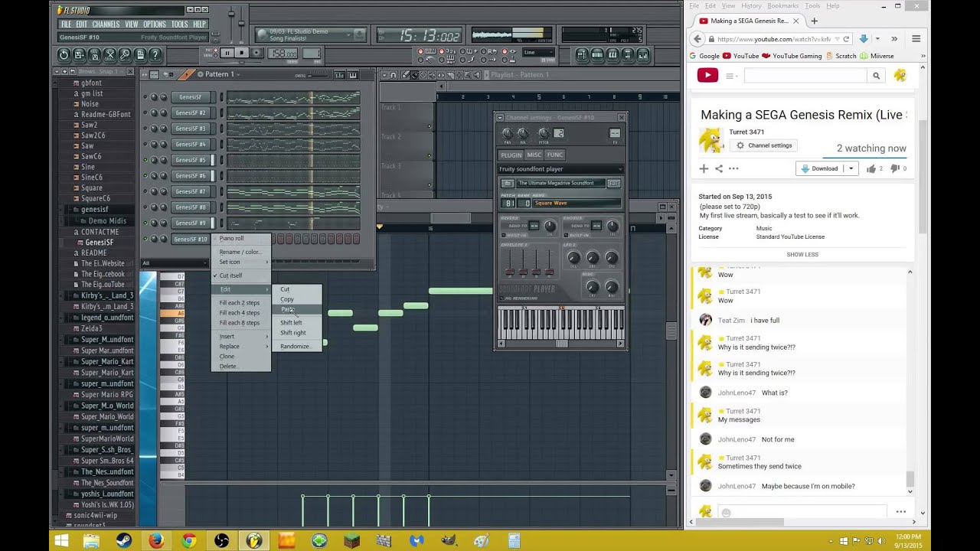
Task: Open the CHANNELS menu in FL Studio
Action: (x=106, y=24)
